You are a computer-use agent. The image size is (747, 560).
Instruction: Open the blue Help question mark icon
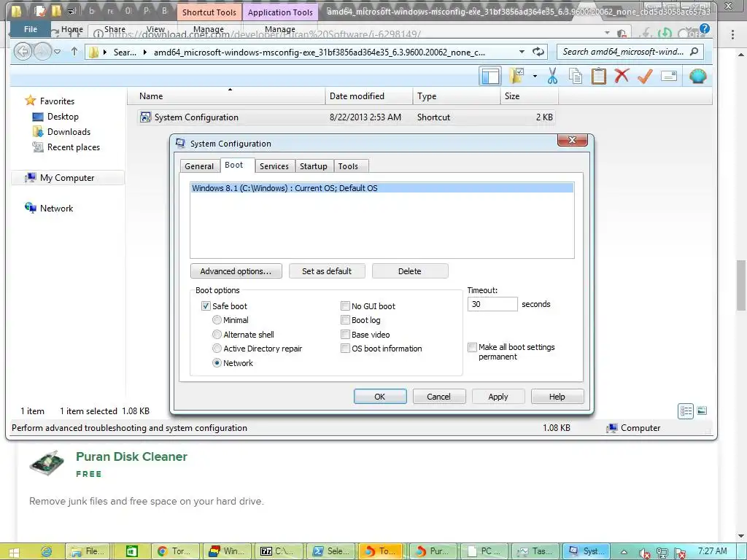click(x=704, y=29)
